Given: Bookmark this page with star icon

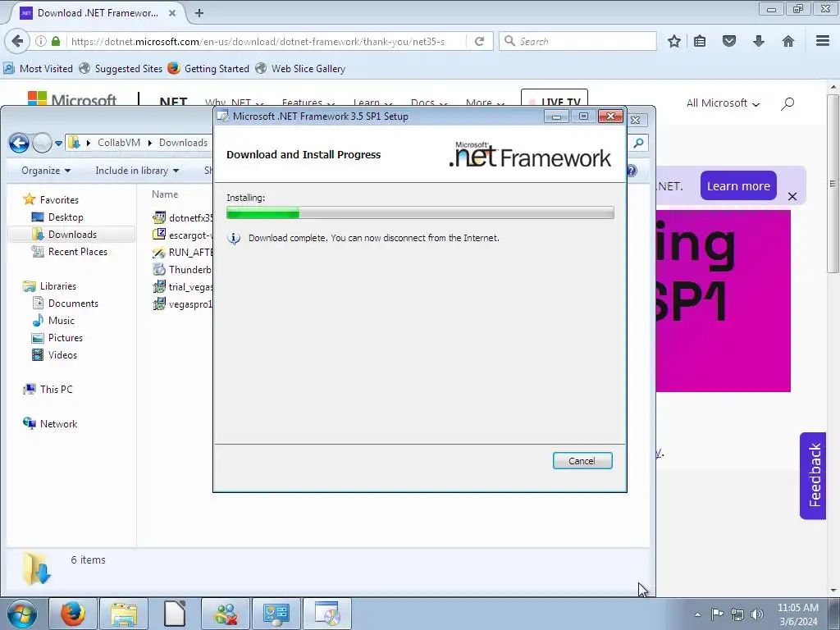Looking at the screenshot, I should pyautogui.click(x=674, y=41).
